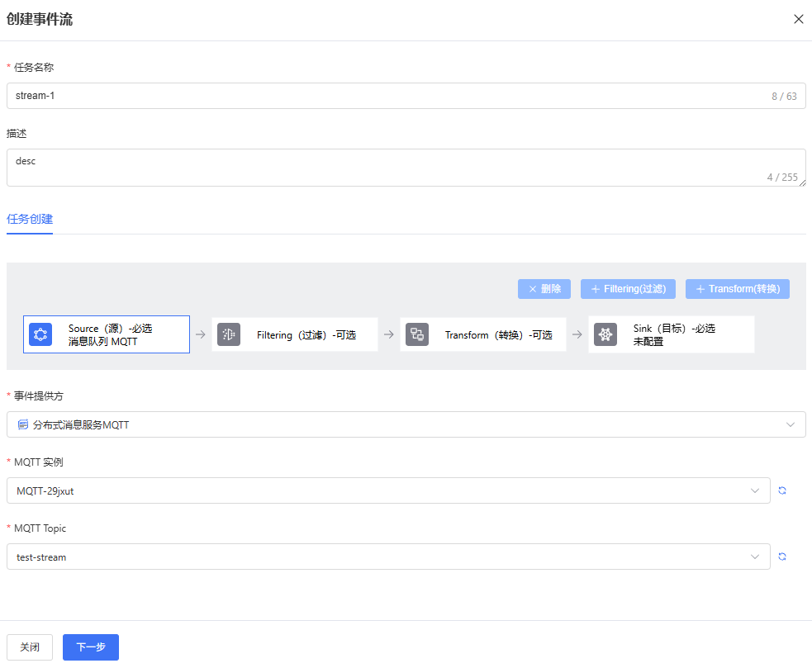The height and width of the screenshot is (668, 812).
Task: Expand the provider dropdown chevron
Action: [x=791, y=424]
